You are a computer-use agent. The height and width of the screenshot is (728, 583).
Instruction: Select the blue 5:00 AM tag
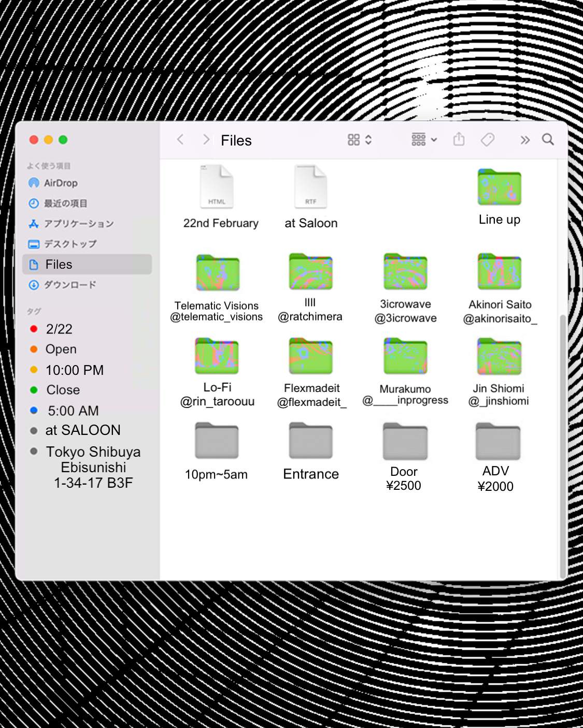pos(73,411)
